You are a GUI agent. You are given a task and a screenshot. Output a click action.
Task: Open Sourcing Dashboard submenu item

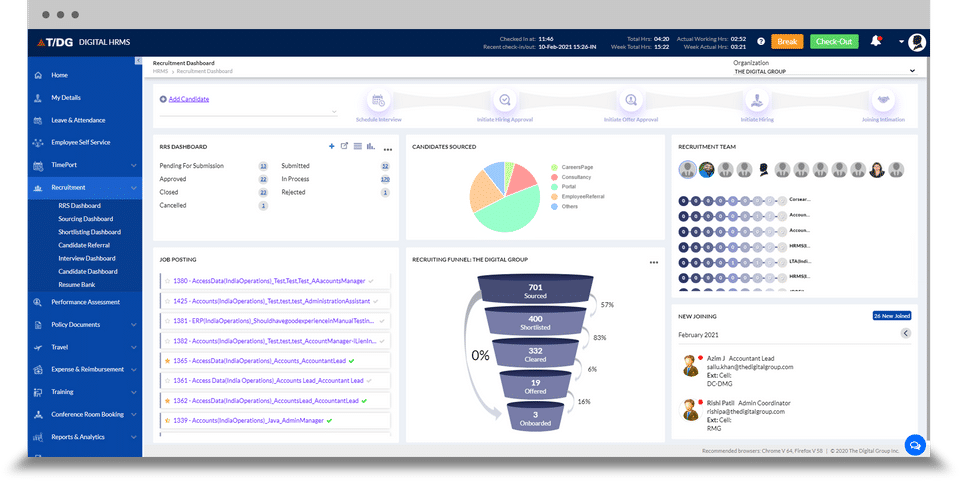tap(86, 219)
